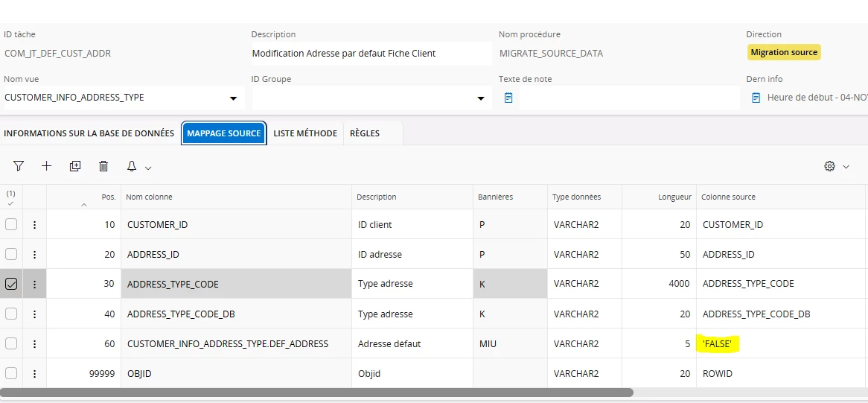Open the table settings gear icon
Viewport: 868px width, 403px height.
829,166
